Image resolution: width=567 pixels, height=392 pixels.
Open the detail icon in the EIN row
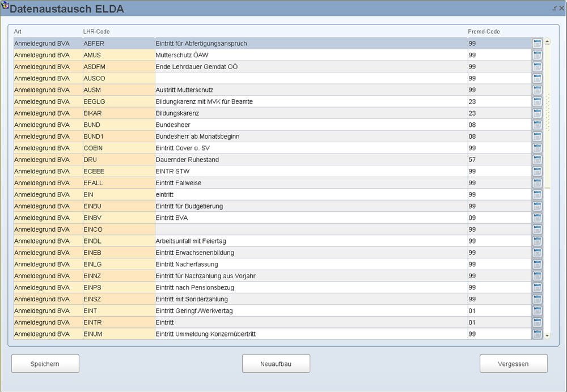coord(537,194)
